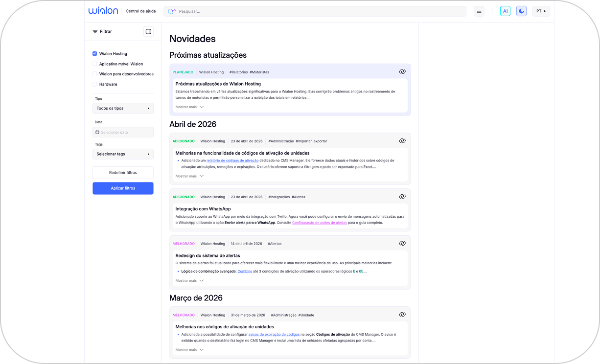Open Central de ajuda link

tap(140, 11)
